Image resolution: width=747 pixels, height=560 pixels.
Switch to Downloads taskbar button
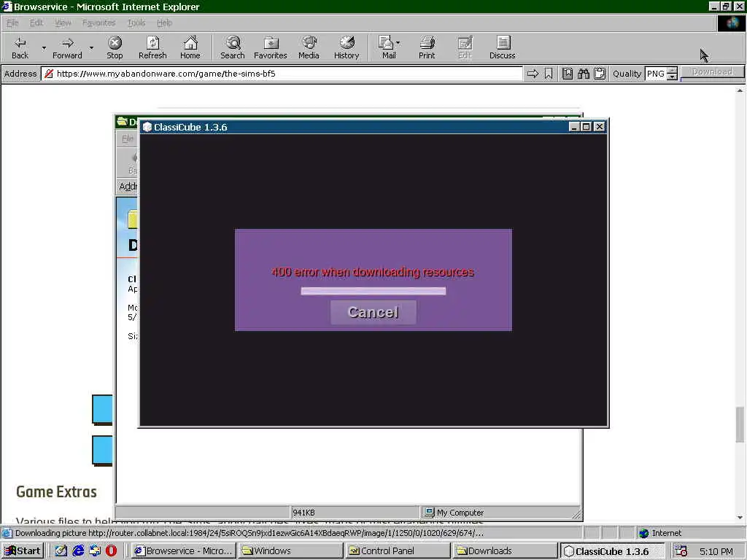[x=505, y=551]
